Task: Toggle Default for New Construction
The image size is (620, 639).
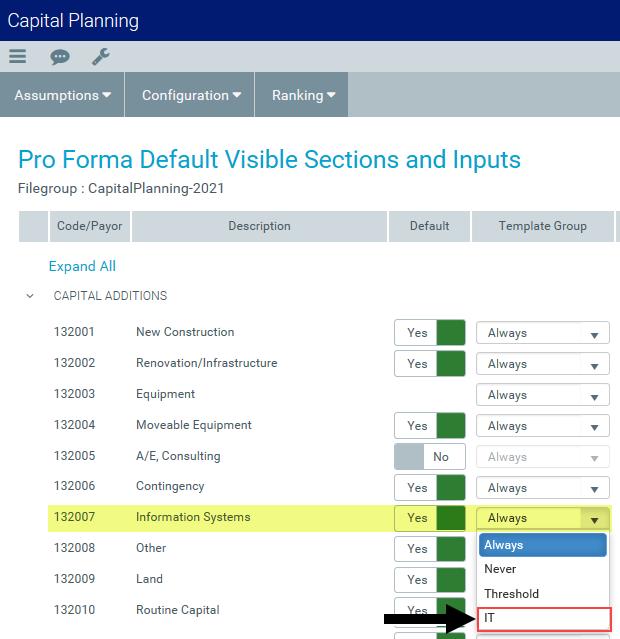Action: pyautogui.click(x=430, y=333)
